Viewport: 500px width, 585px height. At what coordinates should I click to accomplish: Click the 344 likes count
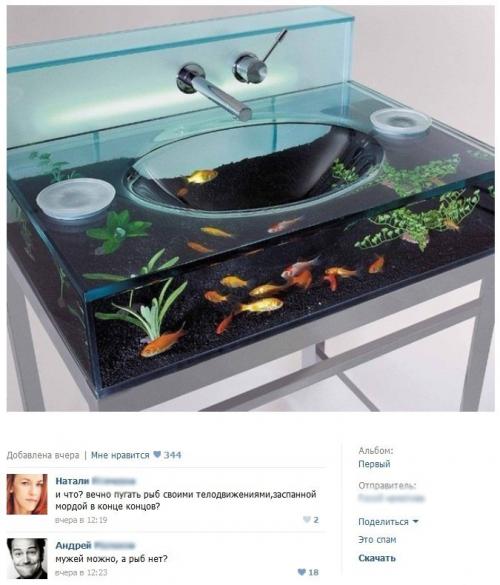point(172,455)
